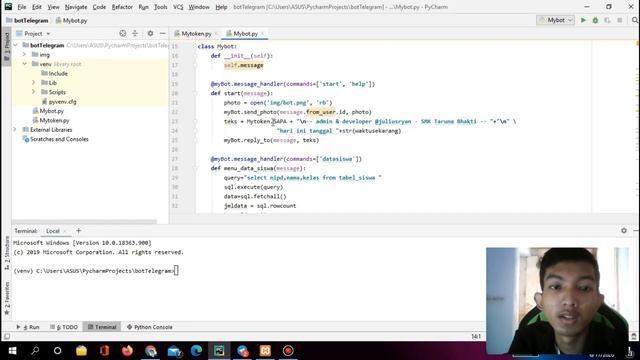Viewport: 640px width, 360px height.
Task: Close the Mytoken.py editor tab
Action: pos(216,33)
